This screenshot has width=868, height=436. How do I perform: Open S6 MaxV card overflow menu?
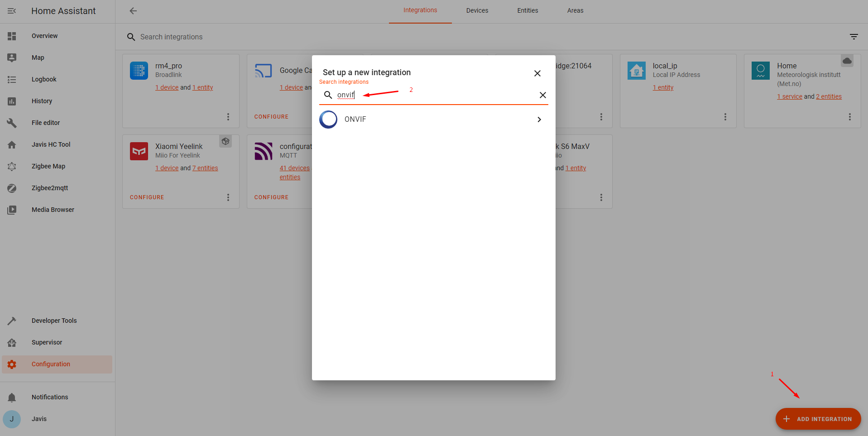601,197
